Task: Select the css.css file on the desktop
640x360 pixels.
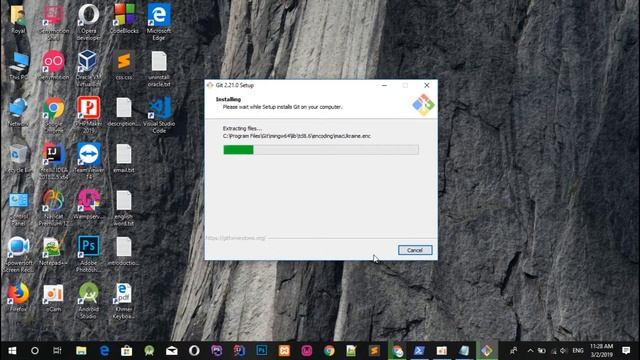Action: [x=124, y=65]
